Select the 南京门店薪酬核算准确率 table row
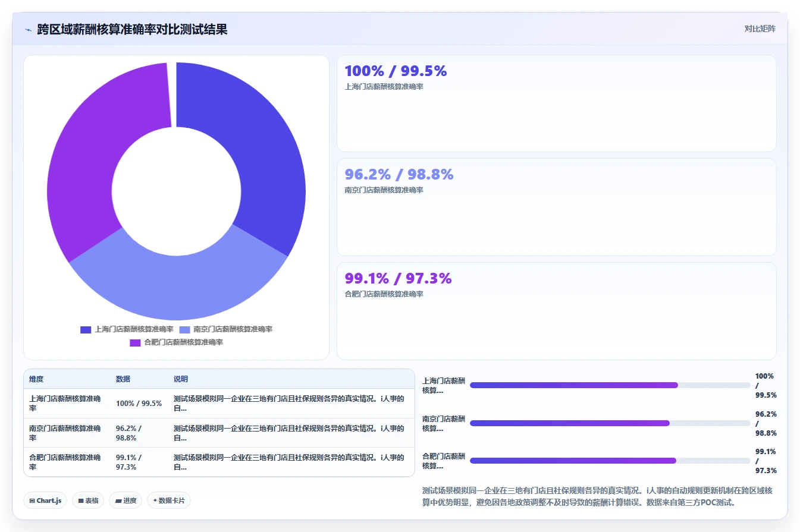The image size is (800, 532). point(219,433)
